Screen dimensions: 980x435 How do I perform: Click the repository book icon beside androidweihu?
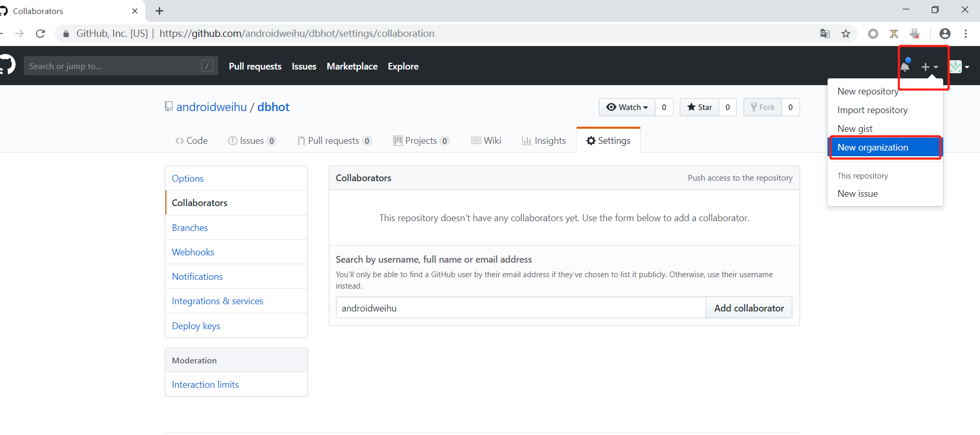pos(169,106)
